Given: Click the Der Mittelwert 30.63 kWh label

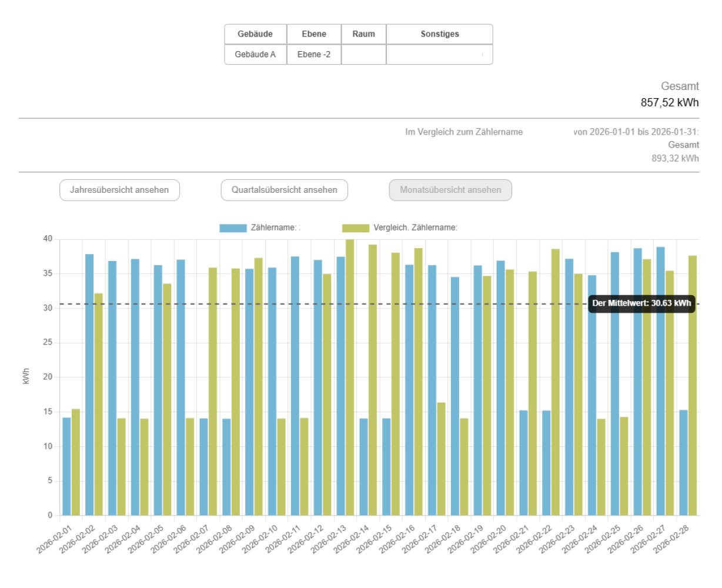Looking at the screenshot, I should 641,303.
